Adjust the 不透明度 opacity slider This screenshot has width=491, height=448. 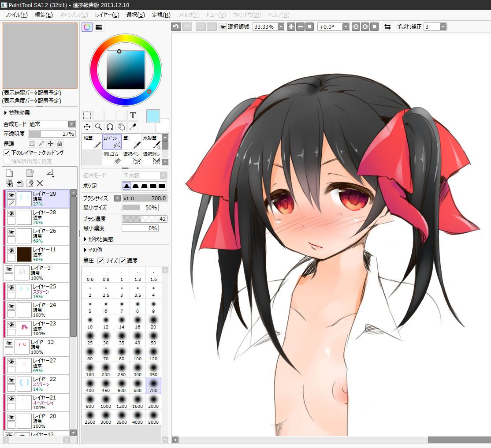point(52,134)
